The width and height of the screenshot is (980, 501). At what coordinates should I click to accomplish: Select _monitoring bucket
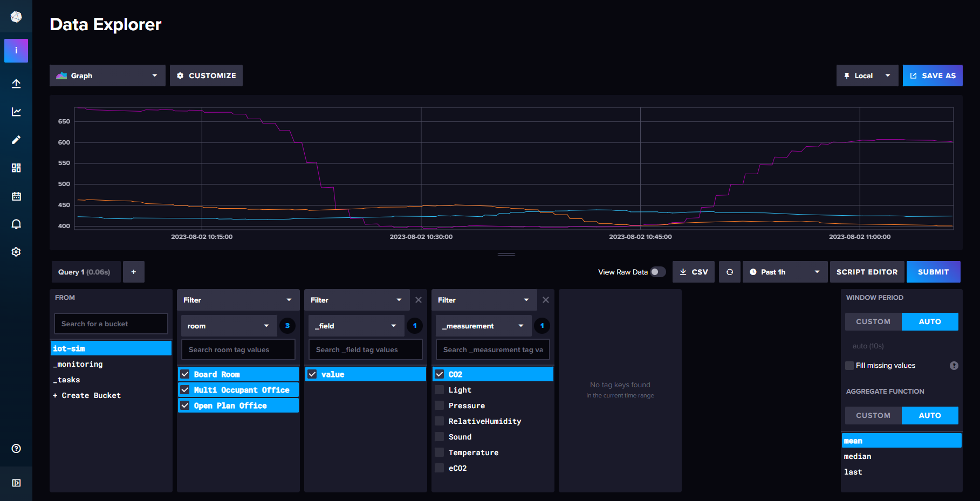click(111, 364)
